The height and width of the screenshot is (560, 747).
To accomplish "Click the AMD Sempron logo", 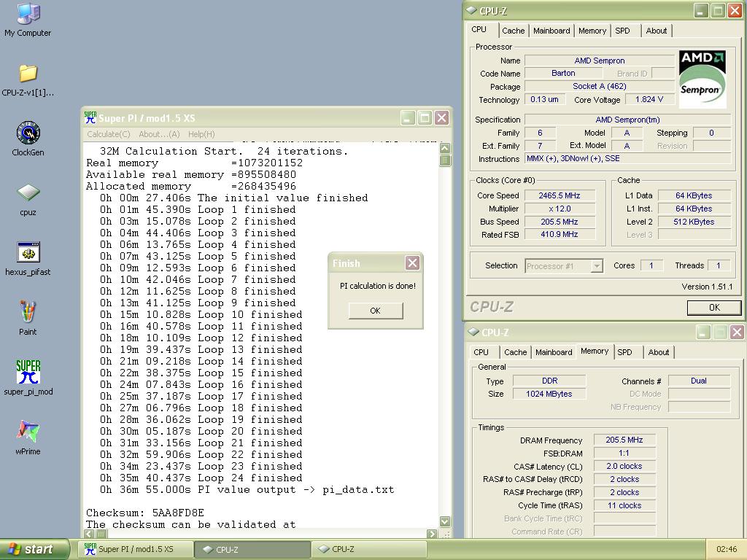I will [703, 79].
